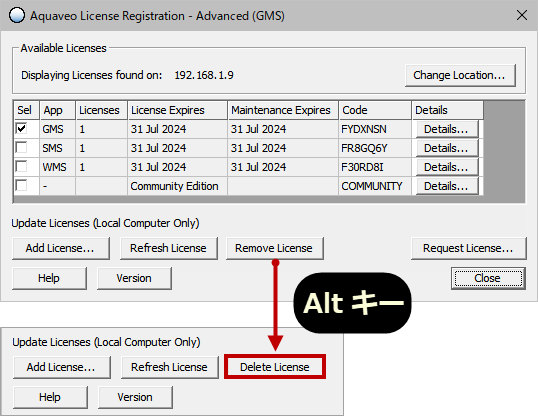Check the Community Edition row checkbox

click(22, 185)
